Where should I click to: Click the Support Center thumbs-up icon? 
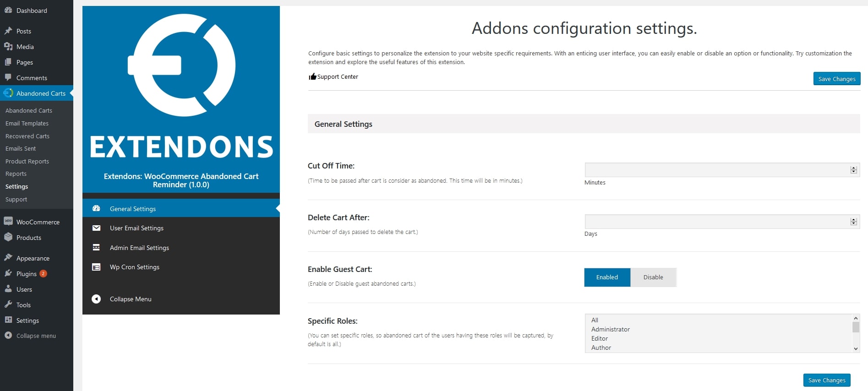point(312,76)
